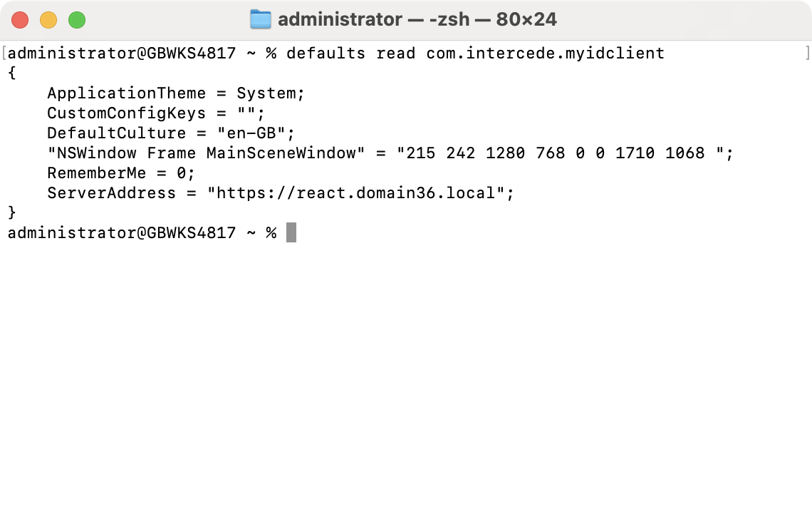Click the com.intercede.myidclient bundle identifier

546,53
